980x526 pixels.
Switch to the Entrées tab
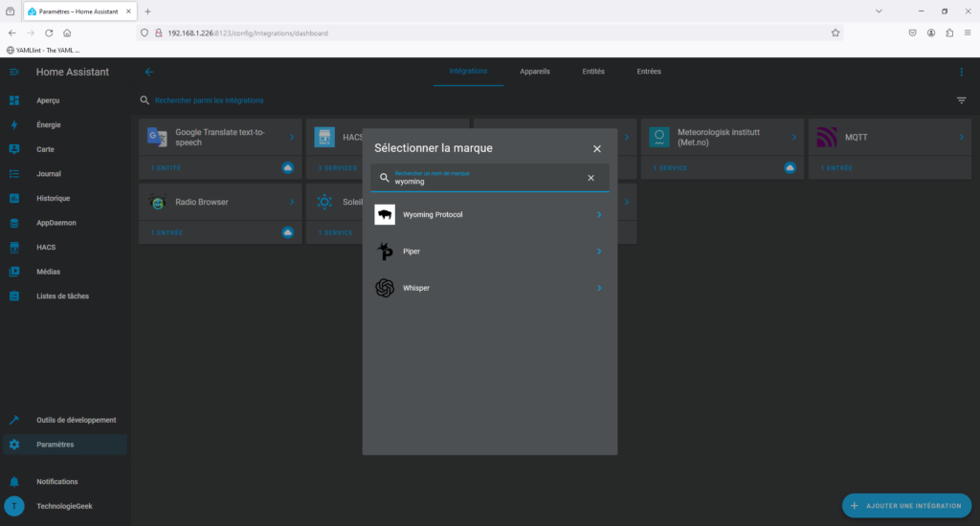[x=649, y=71]
